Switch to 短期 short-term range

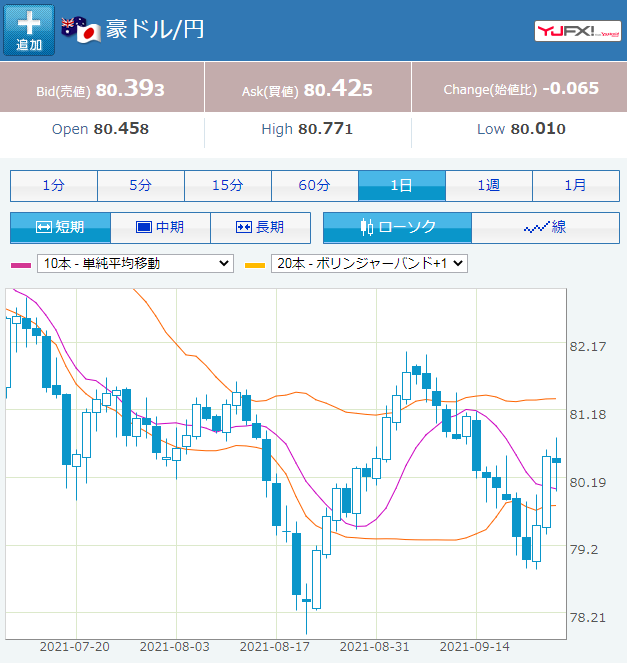coord(60,227)
